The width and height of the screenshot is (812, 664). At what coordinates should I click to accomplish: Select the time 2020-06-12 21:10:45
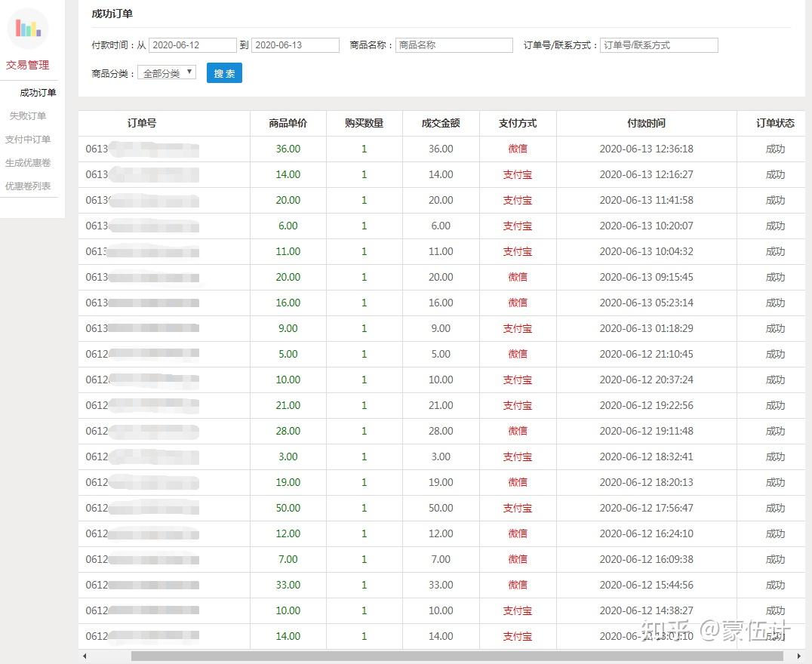pos(646,354)
